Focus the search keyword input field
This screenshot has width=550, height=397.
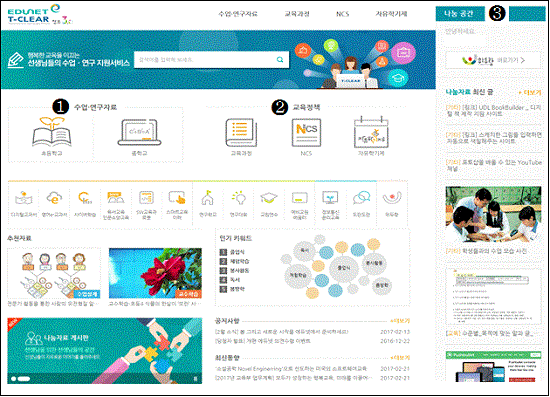click(x=204, y=60)
